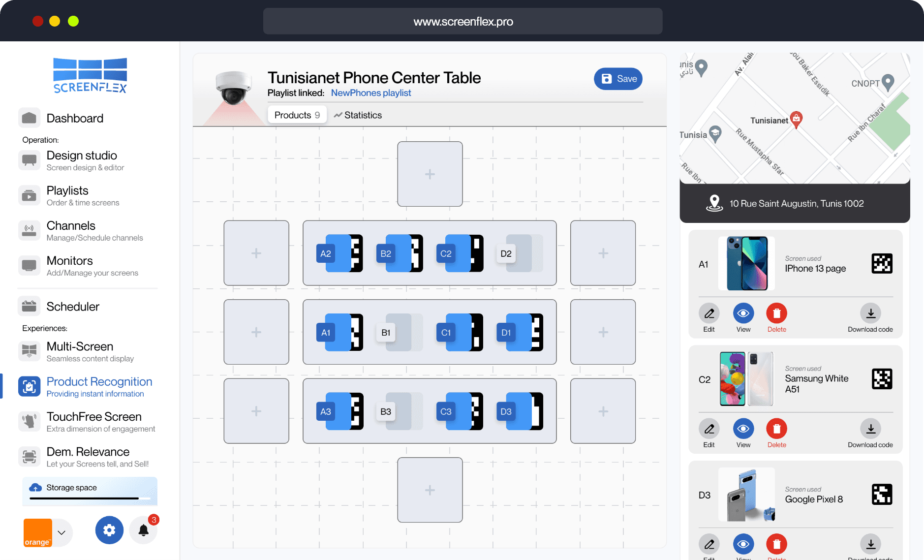Toggle view eye for A1 IPhone 13
The width and height of the screenshot is (924, 560).
click(743, 313)
